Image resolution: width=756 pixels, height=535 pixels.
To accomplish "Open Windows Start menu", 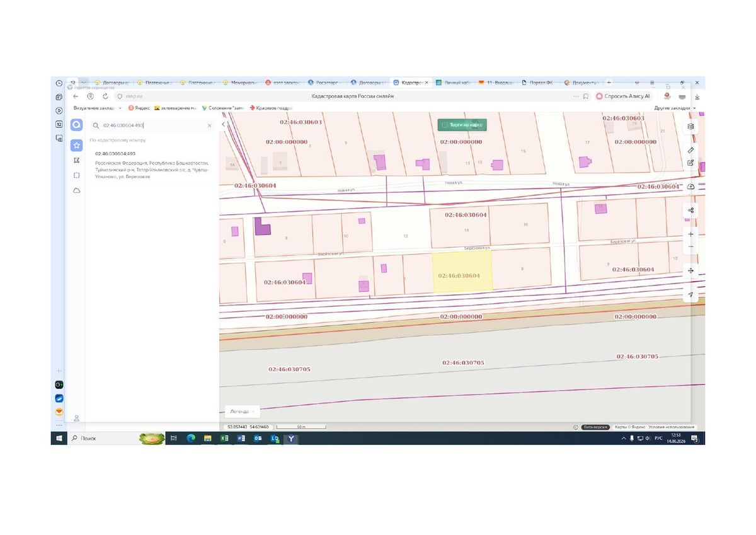I will tap(60, 438).
